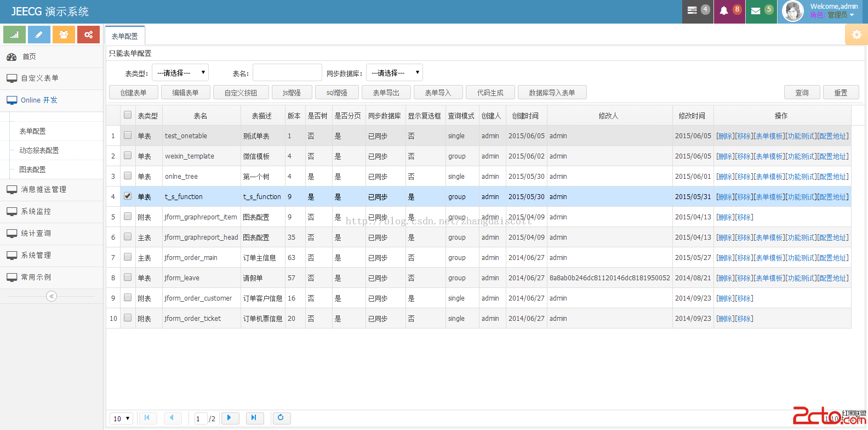This screenshot has width=868, height=430.
Task: Open the 同步数据库 dropdown
Action: tap(394, 72)
